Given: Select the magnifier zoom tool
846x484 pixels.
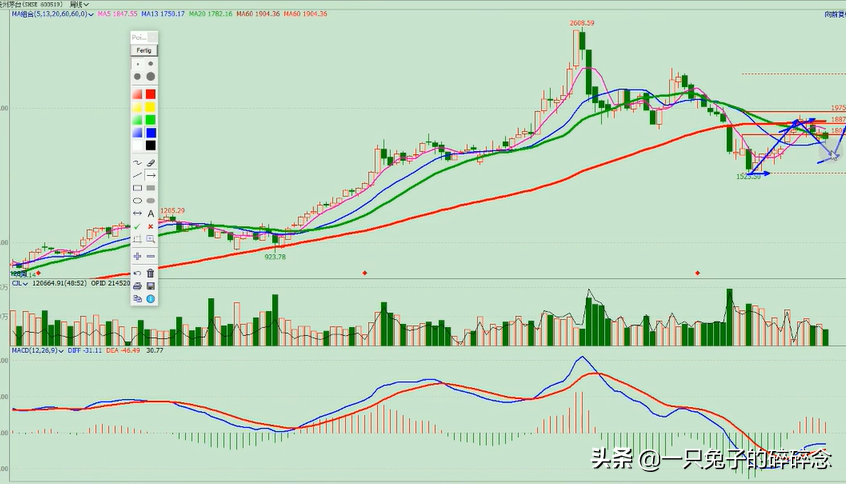Looking at the screenshot, I should (x=151, y=239).
